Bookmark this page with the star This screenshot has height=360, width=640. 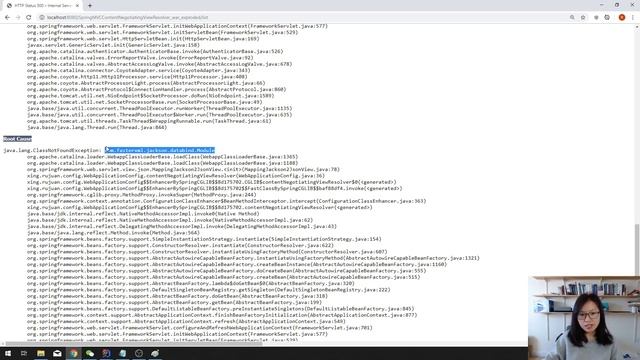(x=583, y=18)
